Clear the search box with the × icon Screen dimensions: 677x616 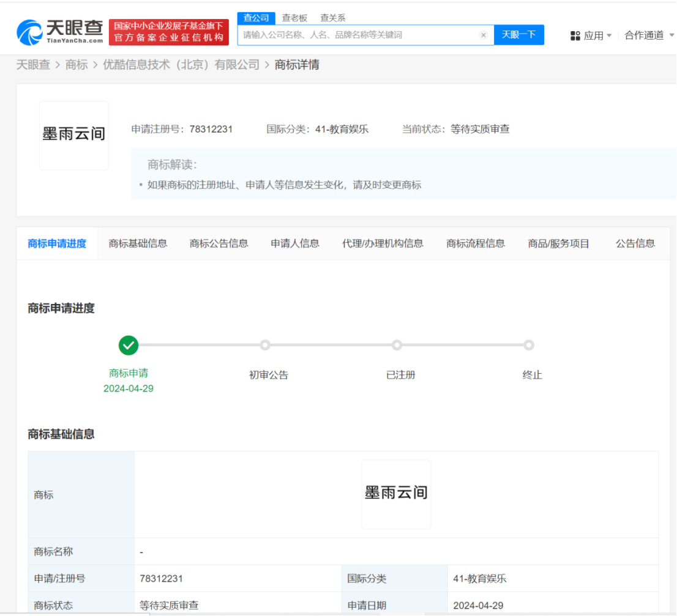484,35
